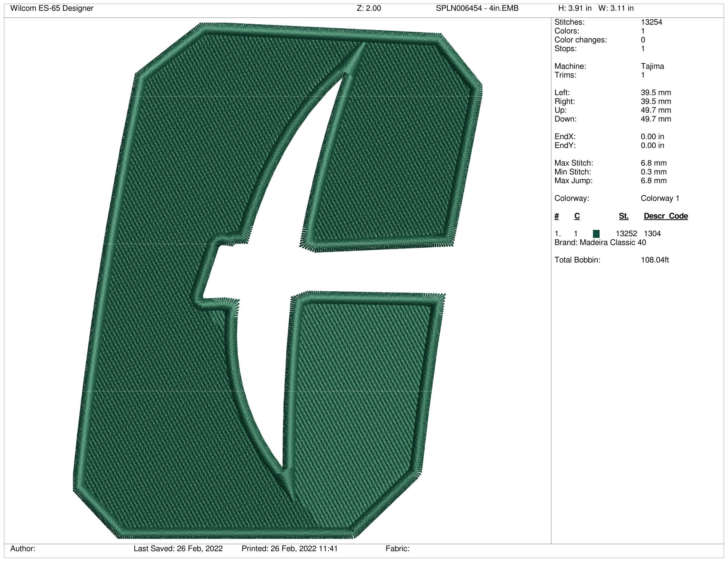Click the 'Trims:' label

pyautogui.click(x=565, y=75)
